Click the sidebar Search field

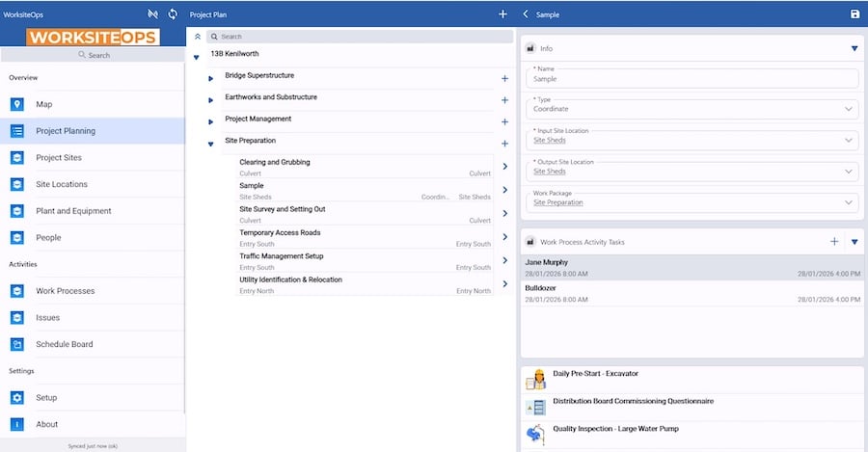(93, 55)
